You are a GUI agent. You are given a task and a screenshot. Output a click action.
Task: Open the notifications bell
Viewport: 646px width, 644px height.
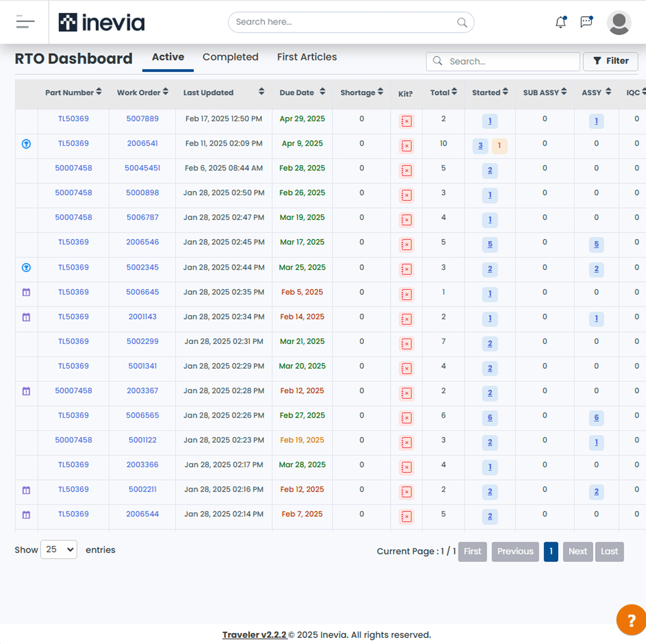561,22
